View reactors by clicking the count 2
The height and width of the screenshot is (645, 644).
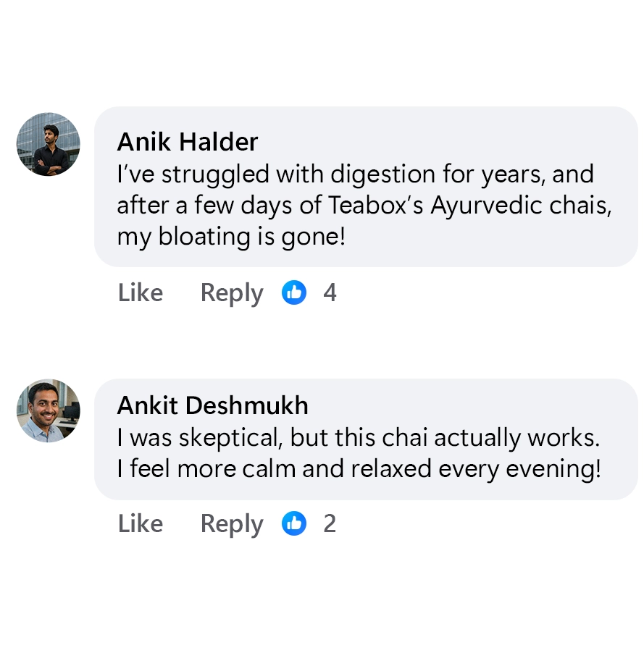pos(330,523)
